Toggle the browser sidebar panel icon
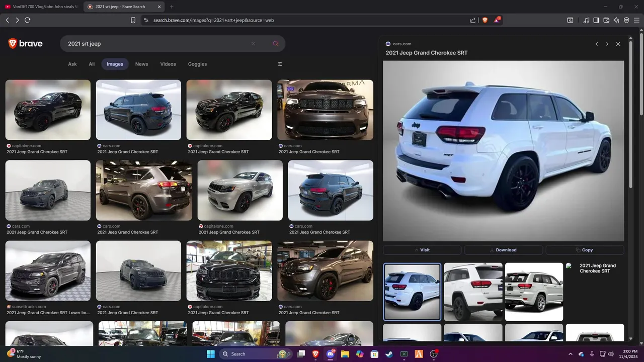 point(596,20)
